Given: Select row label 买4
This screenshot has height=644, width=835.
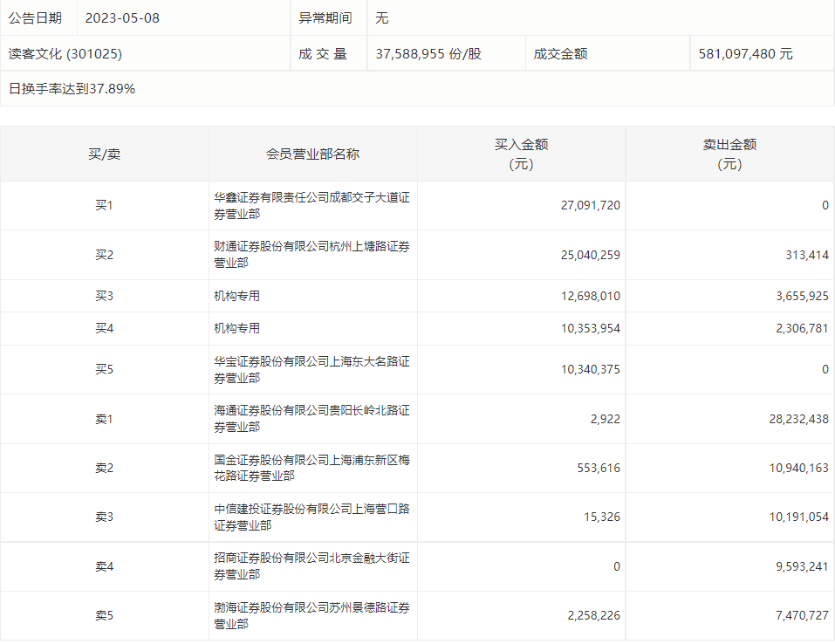Looking at the screenshot, I should pyautogui.click(x=105, y=329).
